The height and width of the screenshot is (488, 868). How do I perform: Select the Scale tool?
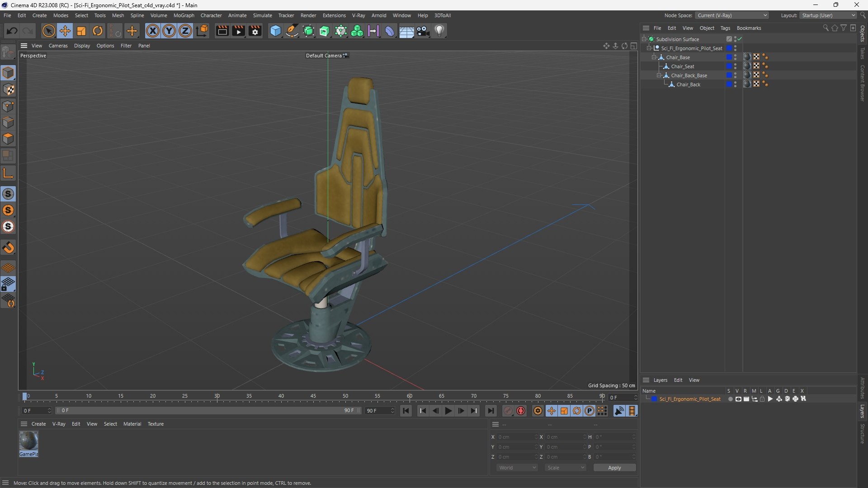pyautogui.click(x=81, y=31)
